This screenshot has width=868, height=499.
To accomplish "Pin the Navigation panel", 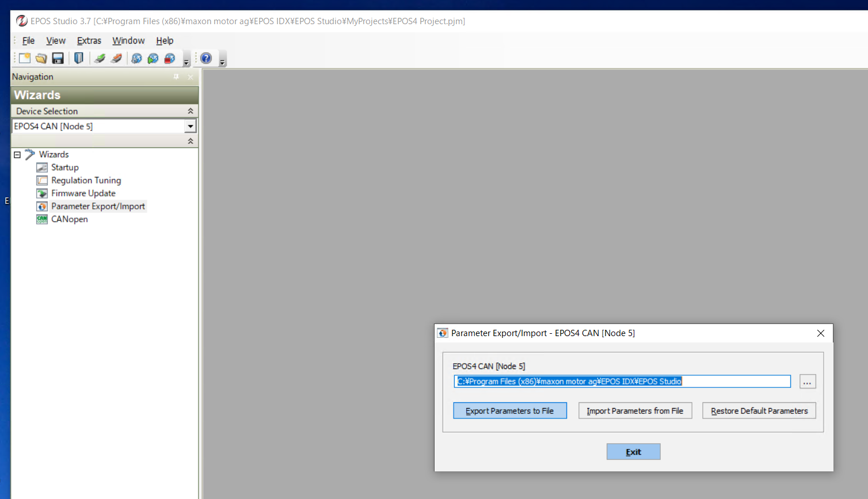I will [x=176, y=77].
